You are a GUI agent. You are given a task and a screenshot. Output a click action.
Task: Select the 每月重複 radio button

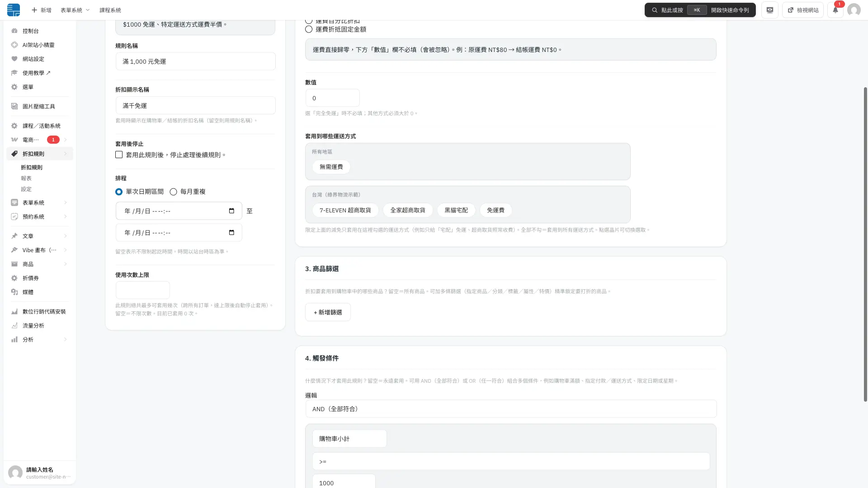click(x=173, y=192)
